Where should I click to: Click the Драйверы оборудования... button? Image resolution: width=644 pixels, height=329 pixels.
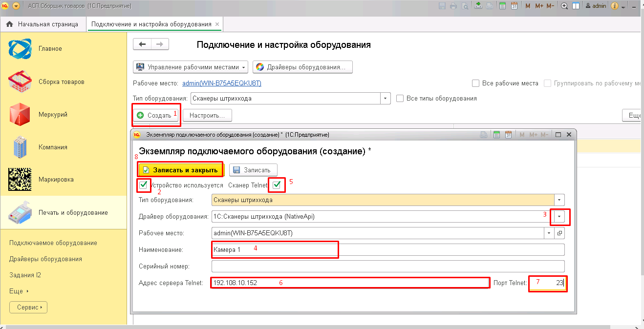[302, 67]
